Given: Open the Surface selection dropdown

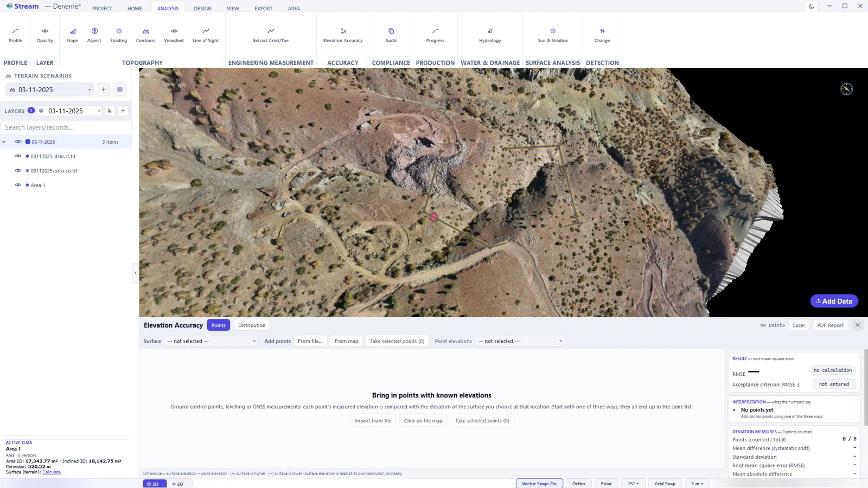Looking at the screenshot, I should [x=211, y=341].
